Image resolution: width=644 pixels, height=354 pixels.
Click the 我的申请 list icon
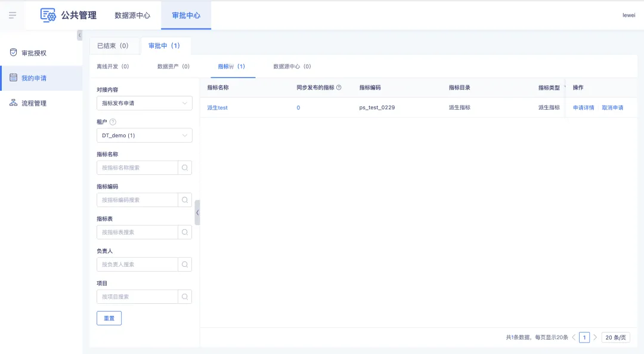(x=14, y=78)
